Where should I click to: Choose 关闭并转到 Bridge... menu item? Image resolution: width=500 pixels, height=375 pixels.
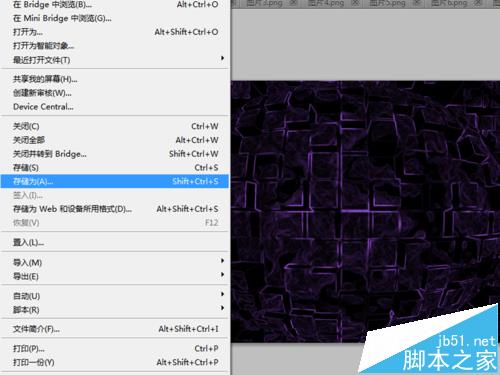[115, 154]
